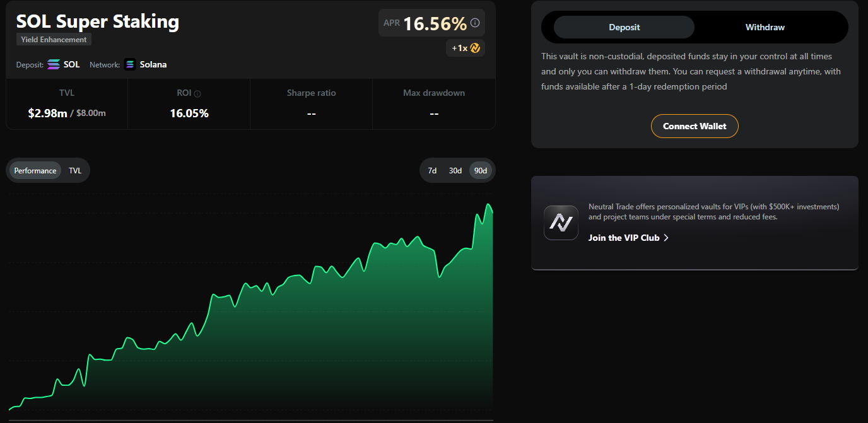
Task: Click the SOL token icon next to Deposit
Action: point(54,64)
